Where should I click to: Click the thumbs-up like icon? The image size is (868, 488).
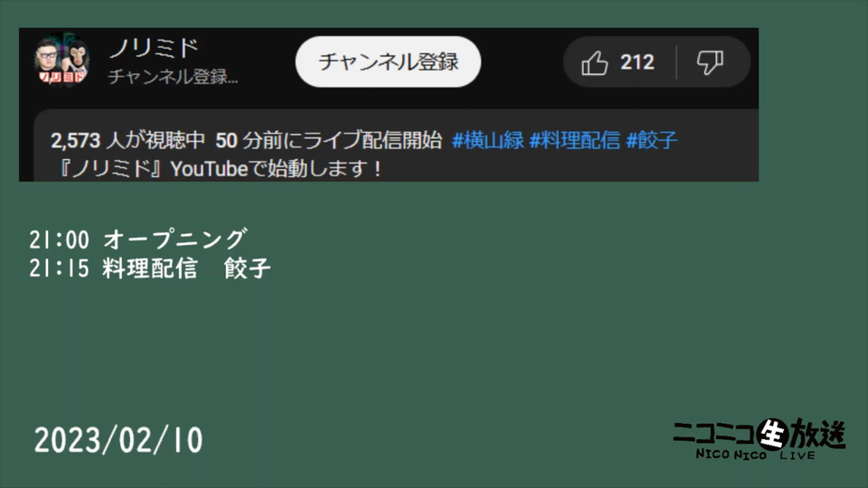[595, 62]
